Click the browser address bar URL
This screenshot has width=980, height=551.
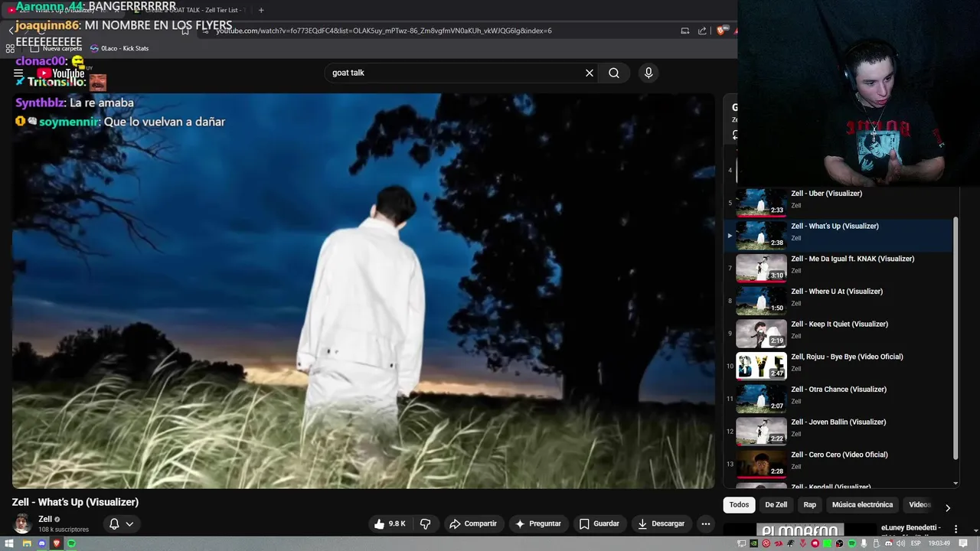point(384,31)
